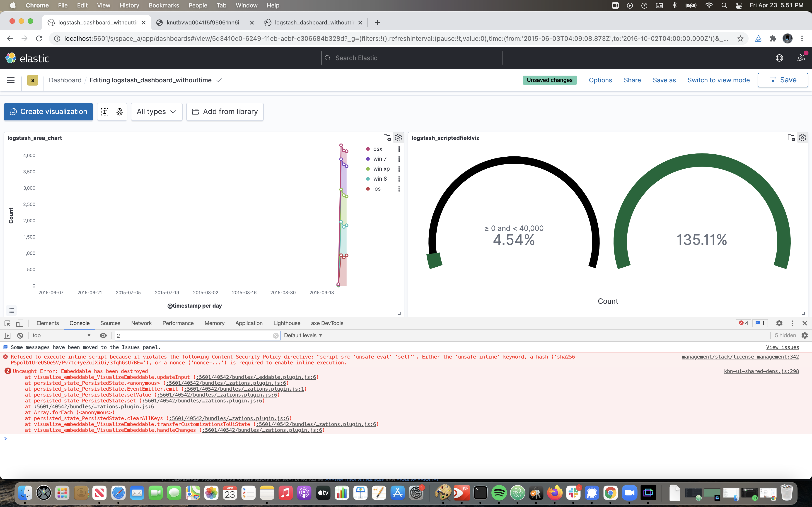
Task: Open the Bookmarks menu
Action: [164, 5]
